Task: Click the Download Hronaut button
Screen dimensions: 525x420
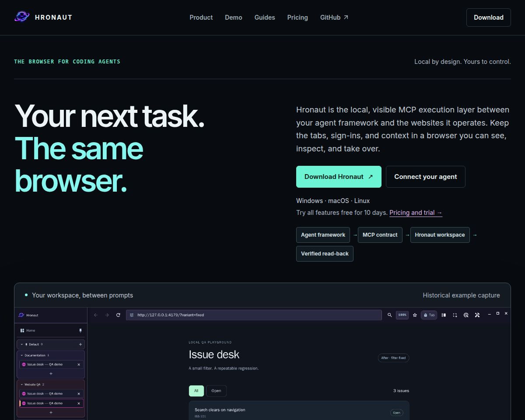Action: tap(339, 177)
